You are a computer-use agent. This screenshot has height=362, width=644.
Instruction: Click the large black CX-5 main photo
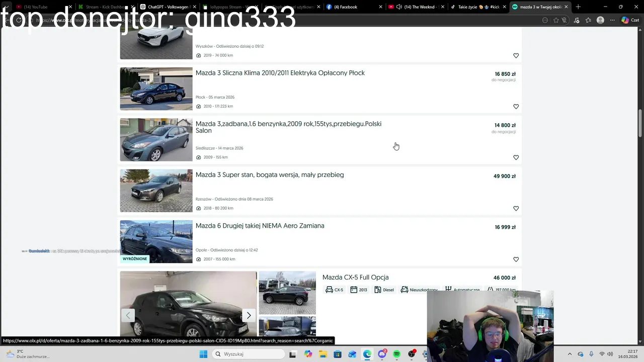point(188,304)
